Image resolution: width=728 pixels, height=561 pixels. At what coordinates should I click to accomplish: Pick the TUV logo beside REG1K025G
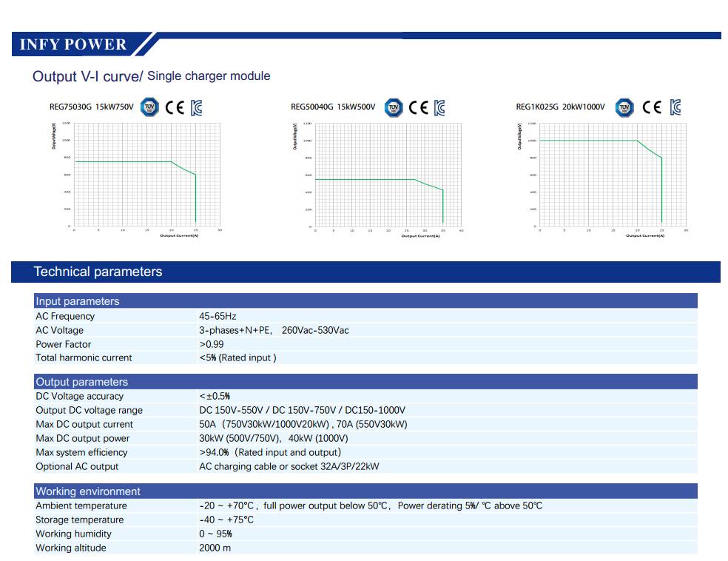(624, 108)
